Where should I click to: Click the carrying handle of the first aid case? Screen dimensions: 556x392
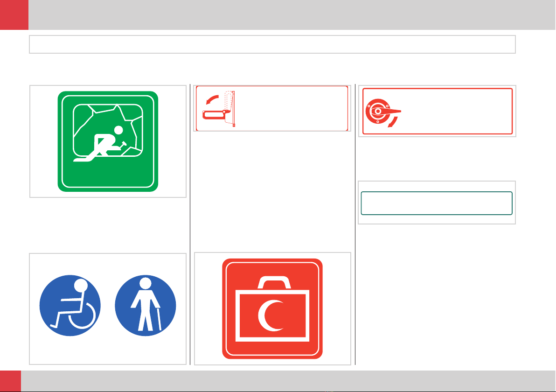(x=274, y=282)
